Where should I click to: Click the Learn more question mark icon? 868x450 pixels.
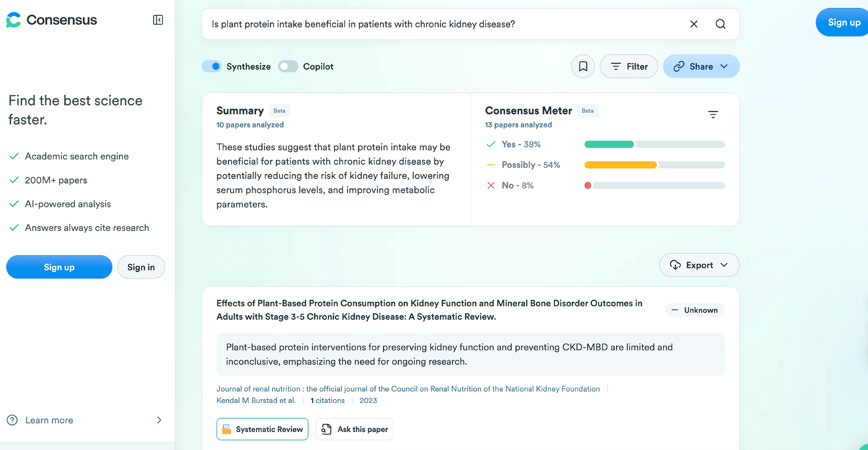click(x=12, y=420)
